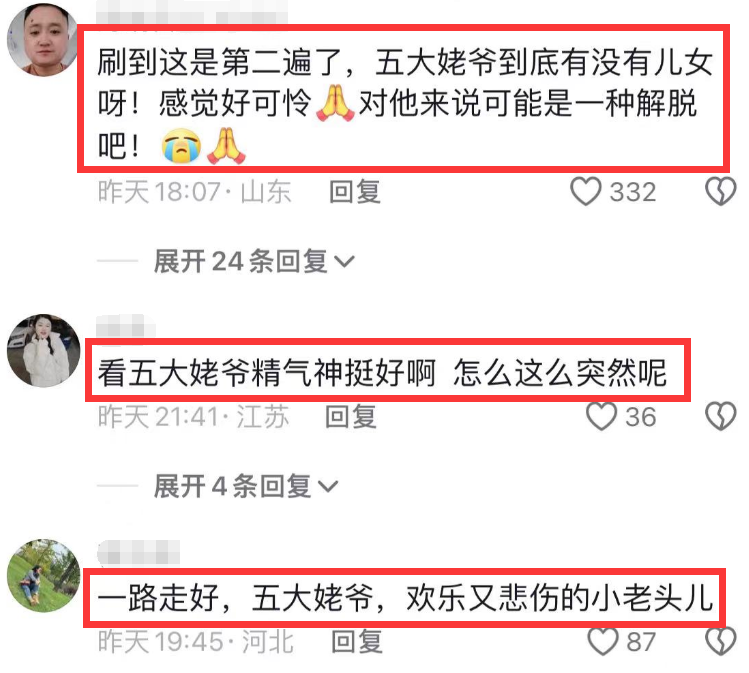
Task: Like the comment with 332 likes
Action: [586, 192]
